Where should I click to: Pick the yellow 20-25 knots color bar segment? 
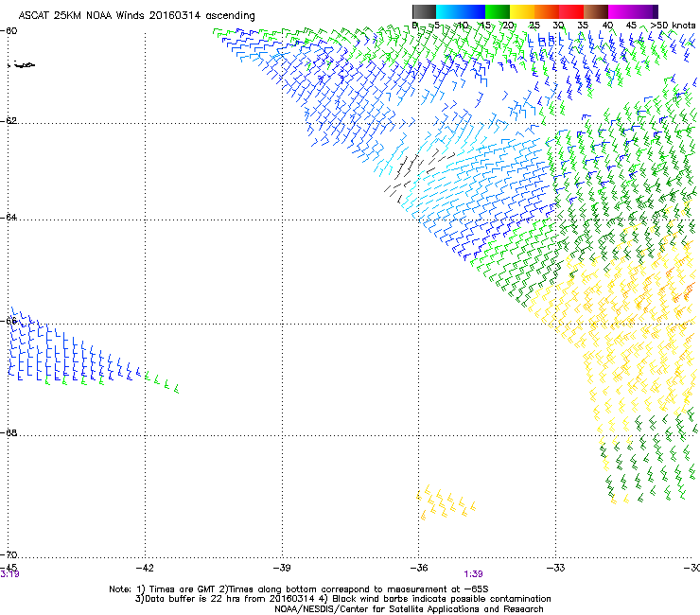(522, 11)
